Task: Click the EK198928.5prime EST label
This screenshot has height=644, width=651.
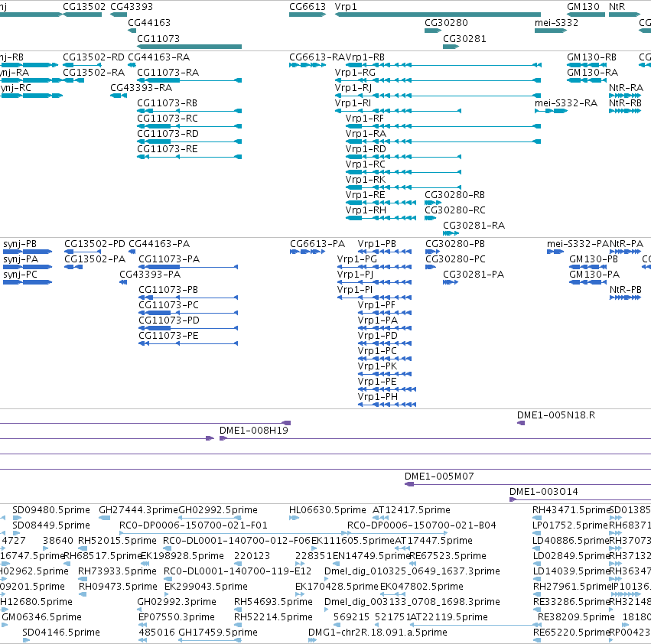Action: (x=182, y=556)
